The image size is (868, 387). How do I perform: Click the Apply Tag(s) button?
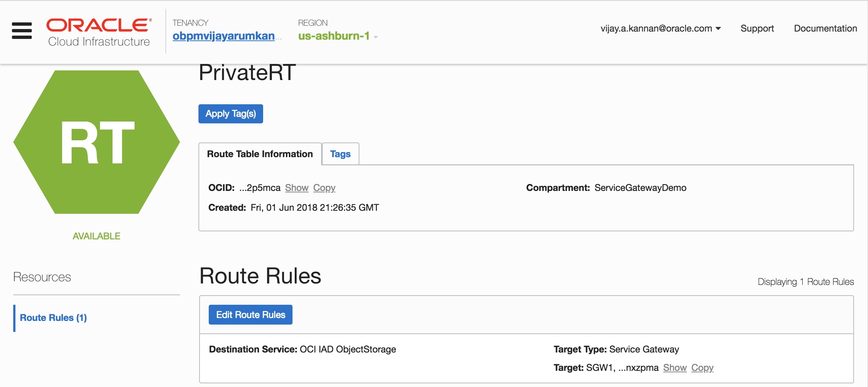230,114
